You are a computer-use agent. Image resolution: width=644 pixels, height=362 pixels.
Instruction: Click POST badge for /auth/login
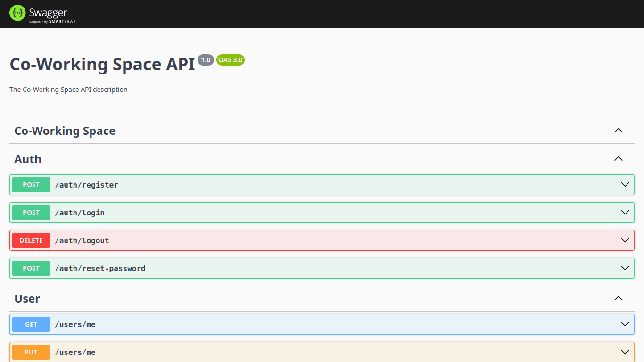(31, 213)
